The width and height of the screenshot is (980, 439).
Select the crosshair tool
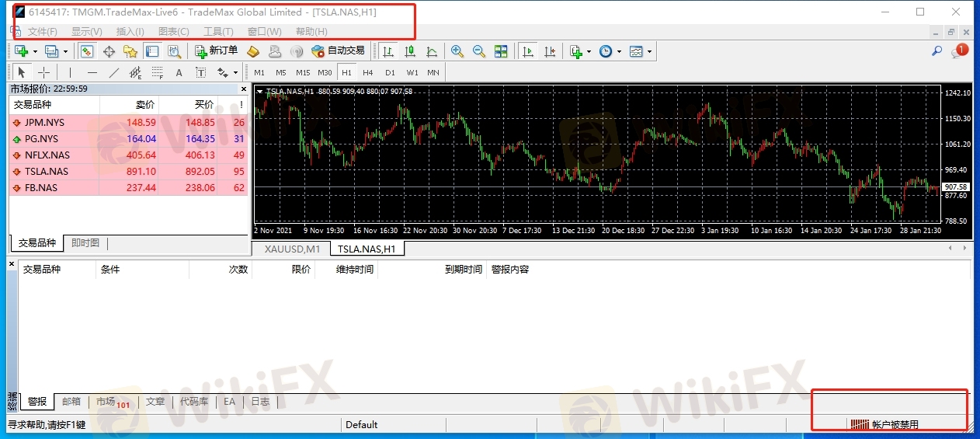pyautogui.click(x=43, y=72)
